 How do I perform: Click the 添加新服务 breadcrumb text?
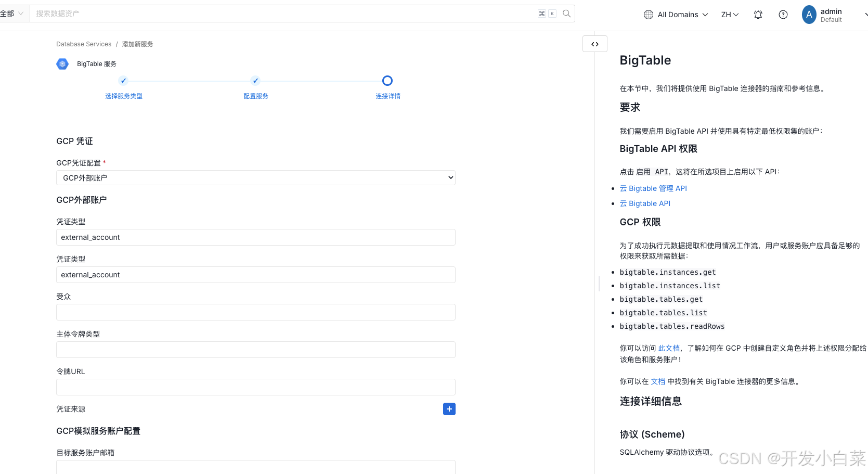tap(137, 44)
